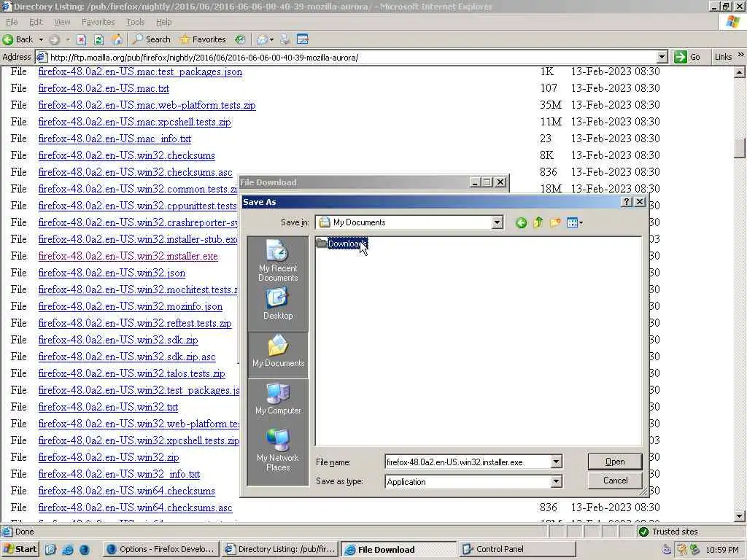Expand the address bar dropdown arrow
The height and width of the screenshot is (560, 747).
pyautogui.click(x=662, y=58)
